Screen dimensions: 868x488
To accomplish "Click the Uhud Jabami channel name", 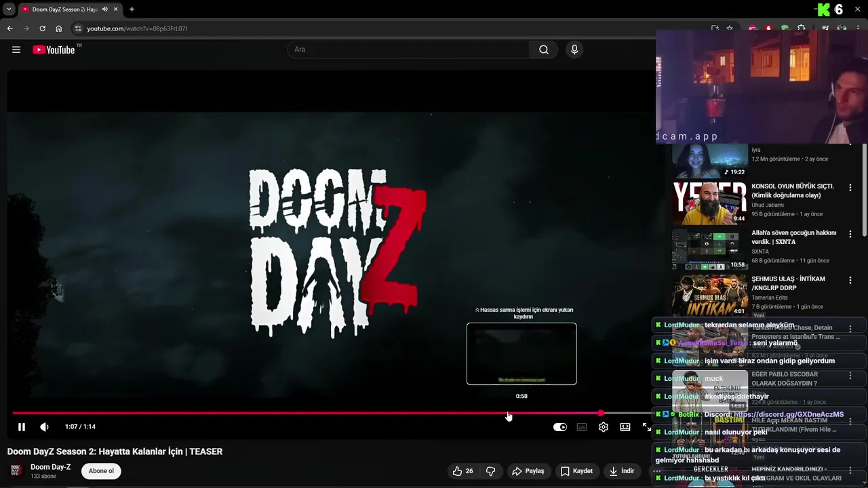I will pos(768,205).
